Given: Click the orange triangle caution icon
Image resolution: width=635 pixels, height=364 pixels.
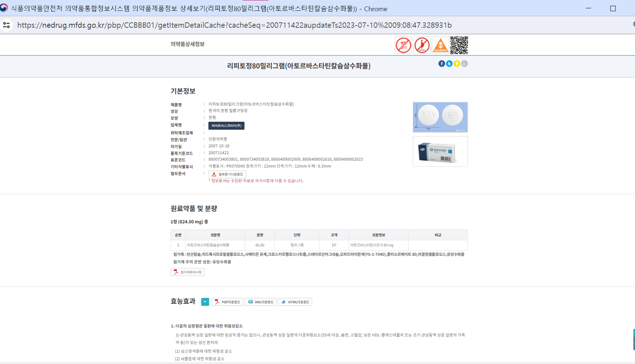Looking at the screenshot, I should tap(440, 45).
